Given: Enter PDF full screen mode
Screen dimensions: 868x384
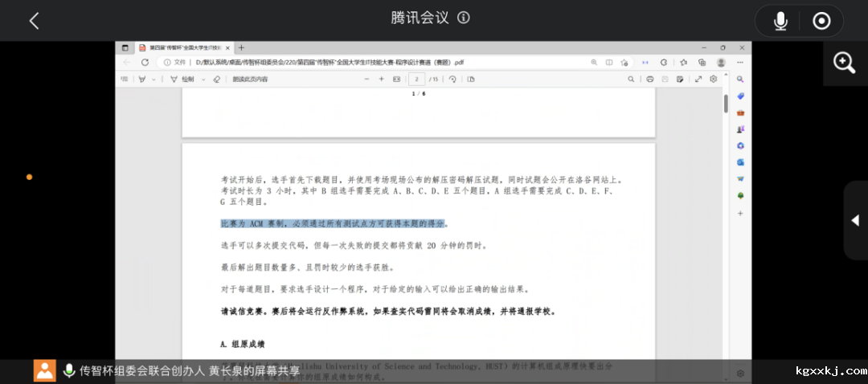Looking at the screenshot, I should click(x=698, y=79).
